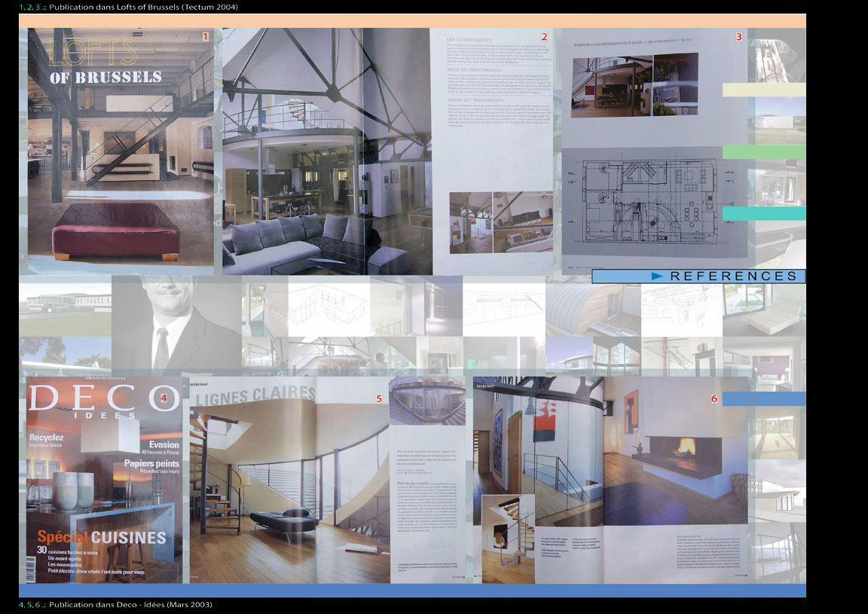Select the short blue bar beside photo 6
This screenshot has height=614, width=868.
coord(764,399)
